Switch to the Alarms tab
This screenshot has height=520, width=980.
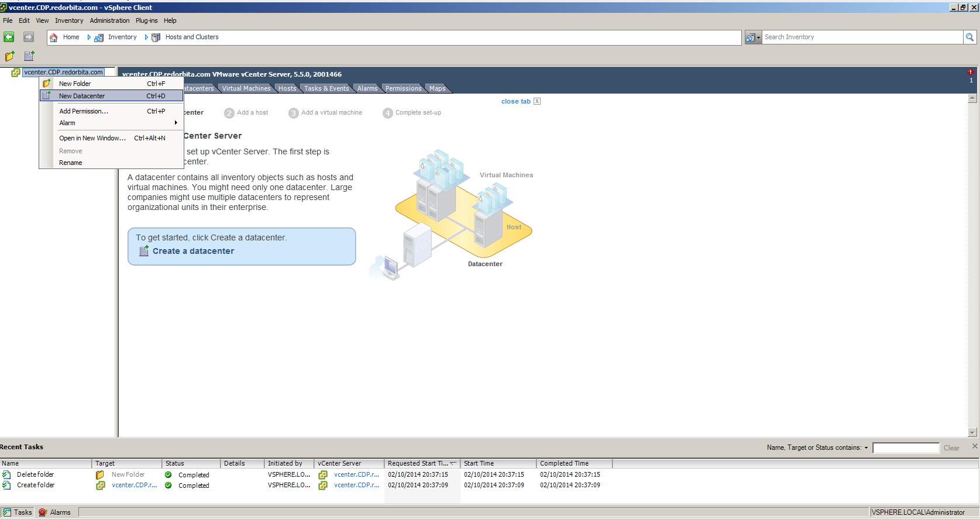click(367, 88)
